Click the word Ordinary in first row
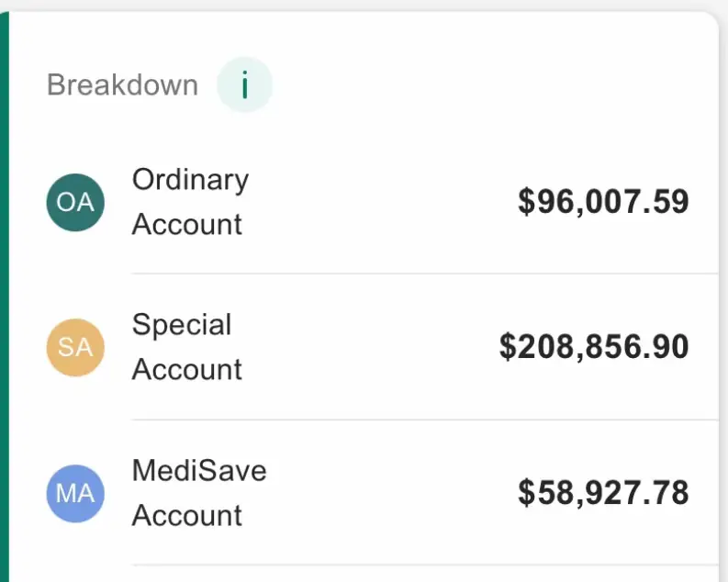This screenshot has height=582, width=728. [x=190, y=179]
